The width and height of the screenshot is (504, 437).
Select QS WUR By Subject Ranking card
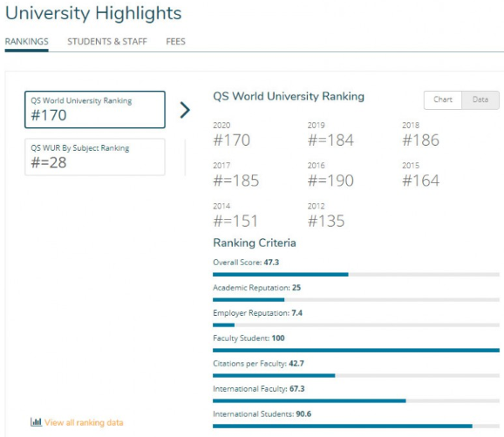[95, 157]
